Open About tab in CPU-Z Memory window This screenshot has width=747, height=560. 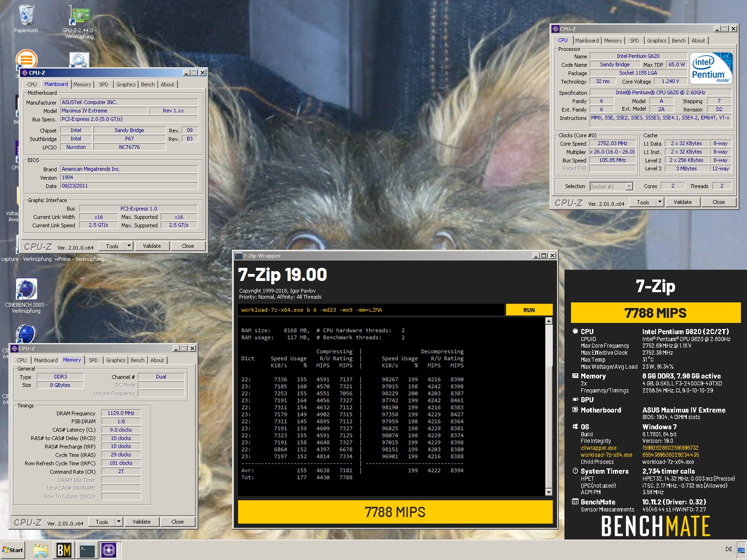pyautogui.click(x=157, y=360)
